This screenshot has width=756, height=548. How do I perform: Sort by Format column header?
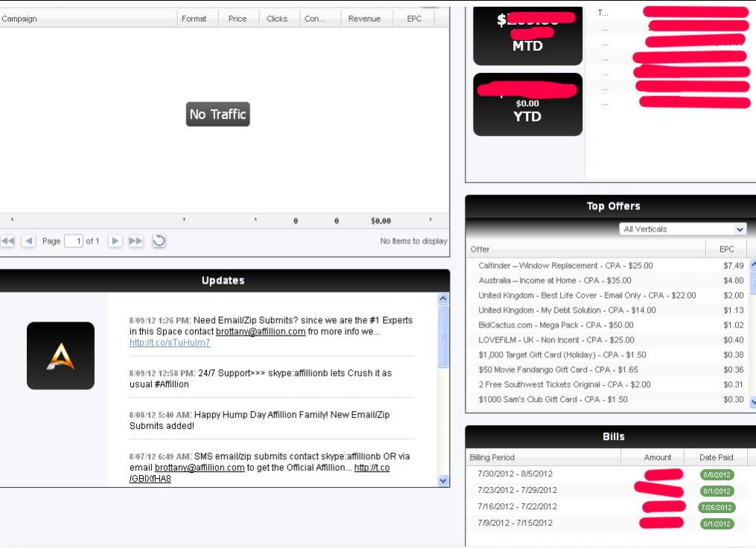pos(197,19)
